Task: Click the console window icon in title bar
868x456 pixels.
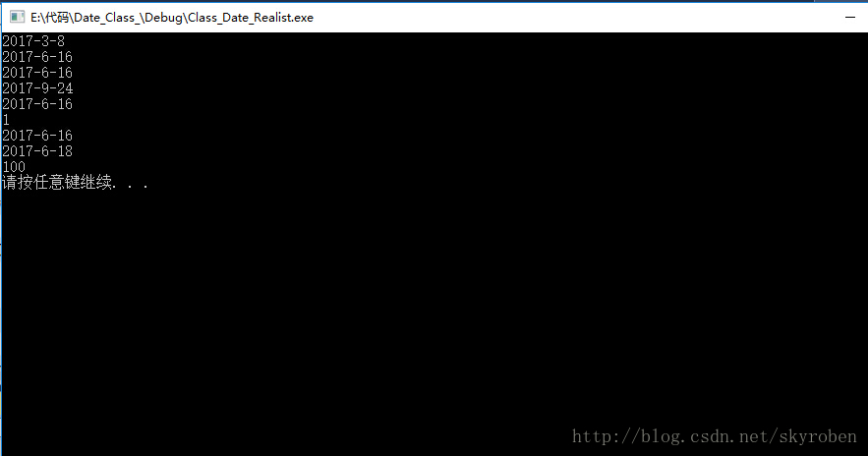Action: click(x=17, y=17)
